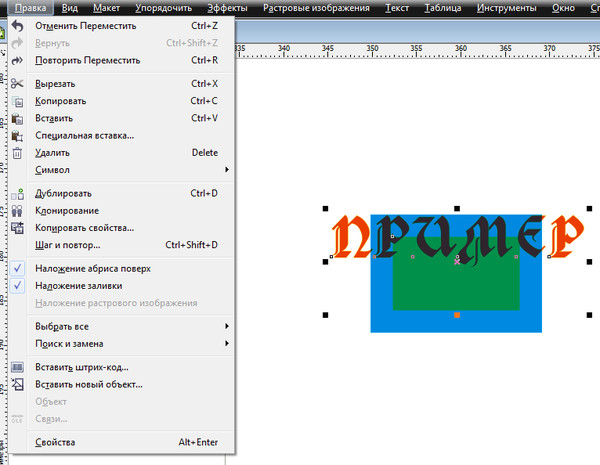Screen dimensions: 600x465
Task: Click the Clone icon beside Клонирование
Action: [17, 211]
